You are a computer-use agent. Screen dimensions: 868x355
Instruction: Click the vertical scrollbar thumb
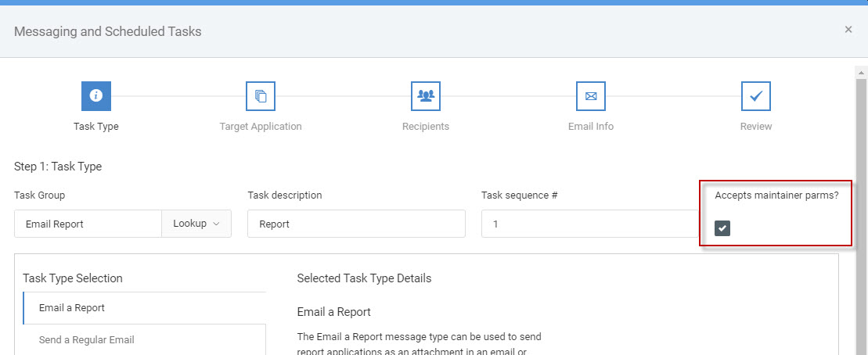pyautogui.click(x=862, y=217)
